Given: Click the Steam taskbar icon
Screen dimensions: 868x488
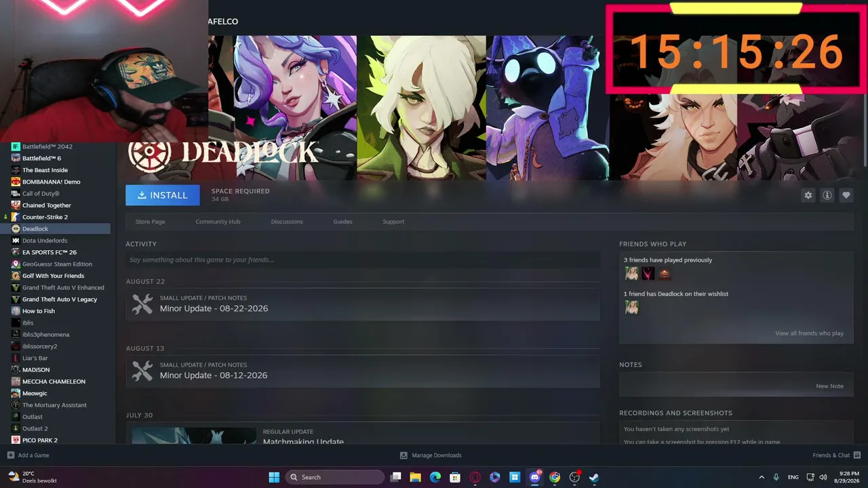Looking at the screenshot, I should tap(594, 477).
